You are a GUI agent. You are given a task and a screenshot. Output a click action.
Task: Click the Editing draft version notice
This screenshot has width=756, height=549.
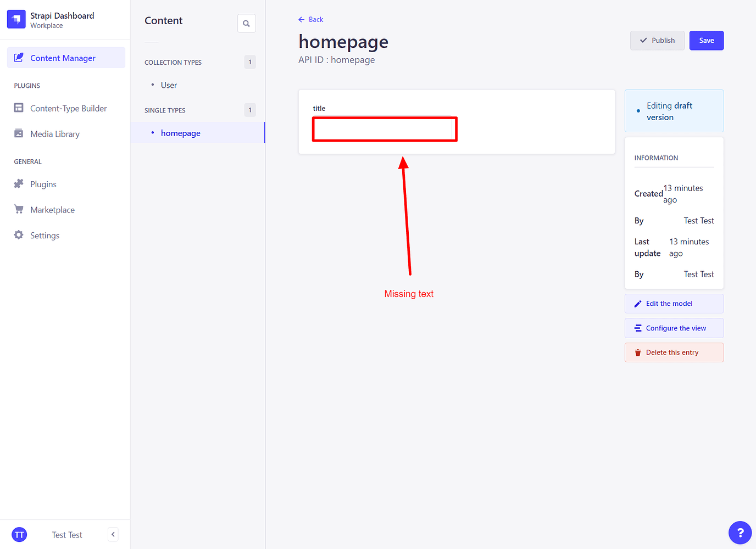click(674, 111)
